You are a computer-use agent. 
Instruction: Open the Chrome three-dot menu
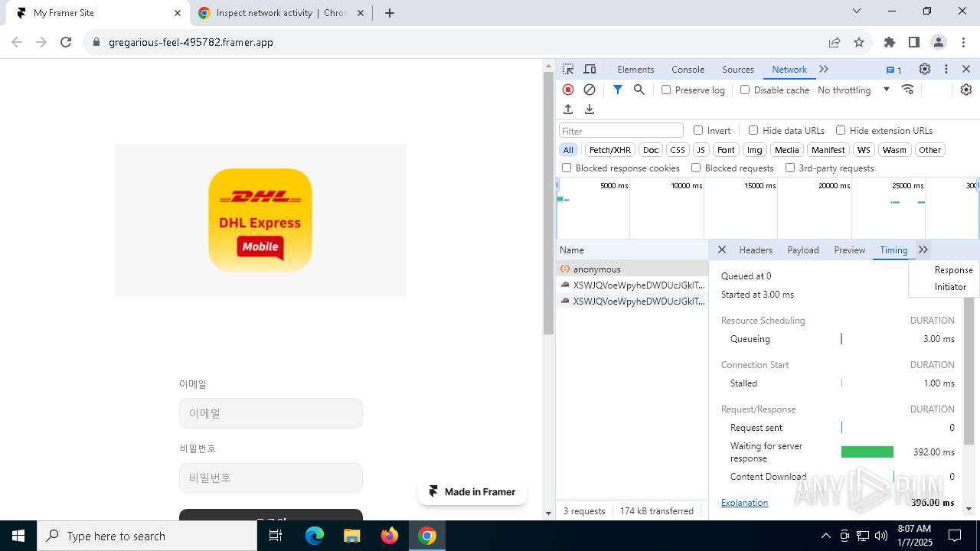[963, 42]
